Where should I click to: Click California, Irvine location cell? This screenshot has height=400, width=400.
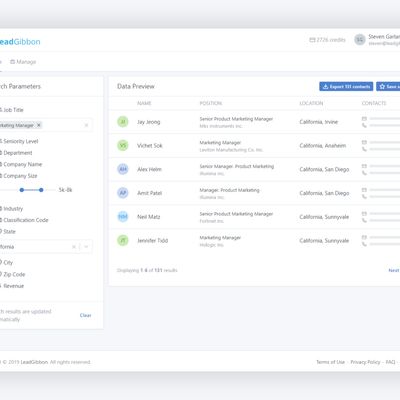point(319,122)
